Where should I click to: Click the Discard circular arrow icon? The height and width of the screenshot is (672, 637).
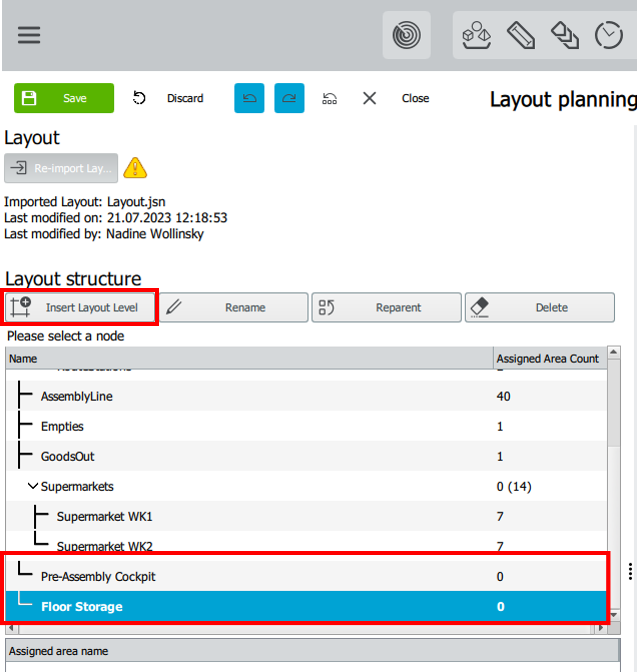click(139, 98)
